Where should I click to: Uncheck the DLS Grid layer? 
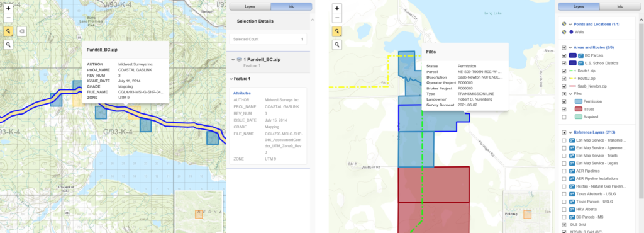(x=564, y=225)
